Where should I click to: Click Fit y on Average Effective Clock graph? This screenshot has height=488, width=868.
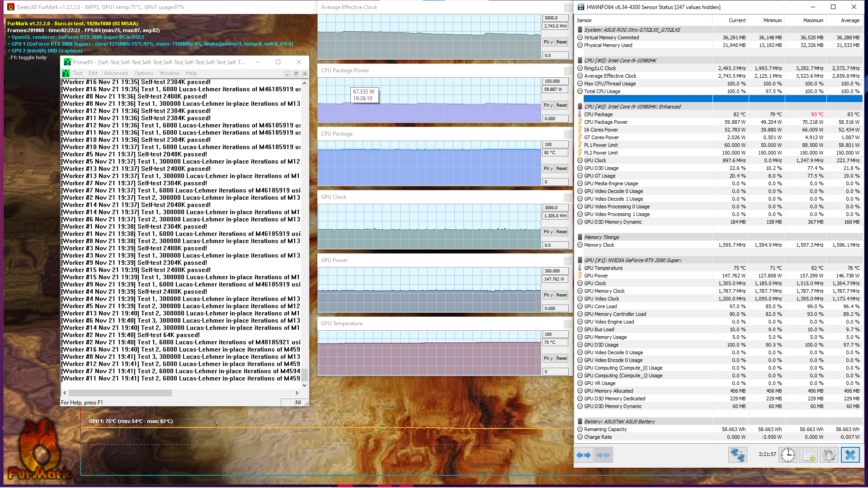[x=548, y=42]
